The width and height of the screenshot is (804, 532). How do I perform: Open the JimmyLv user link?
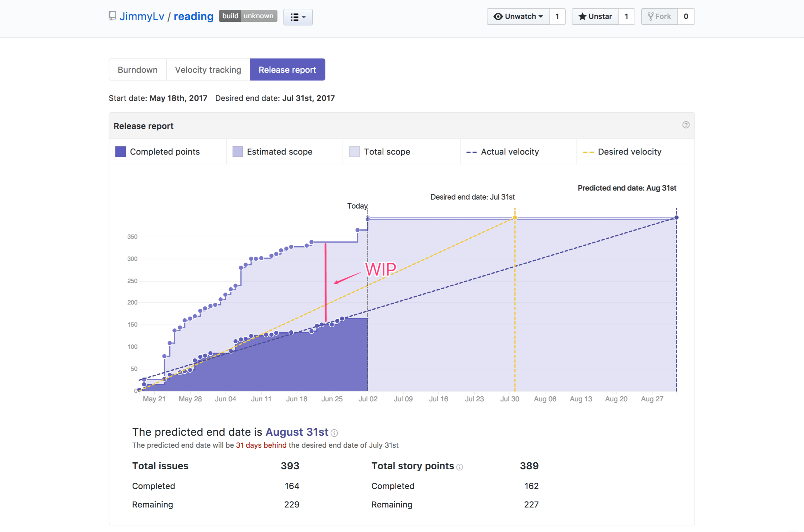pos(141,16)
